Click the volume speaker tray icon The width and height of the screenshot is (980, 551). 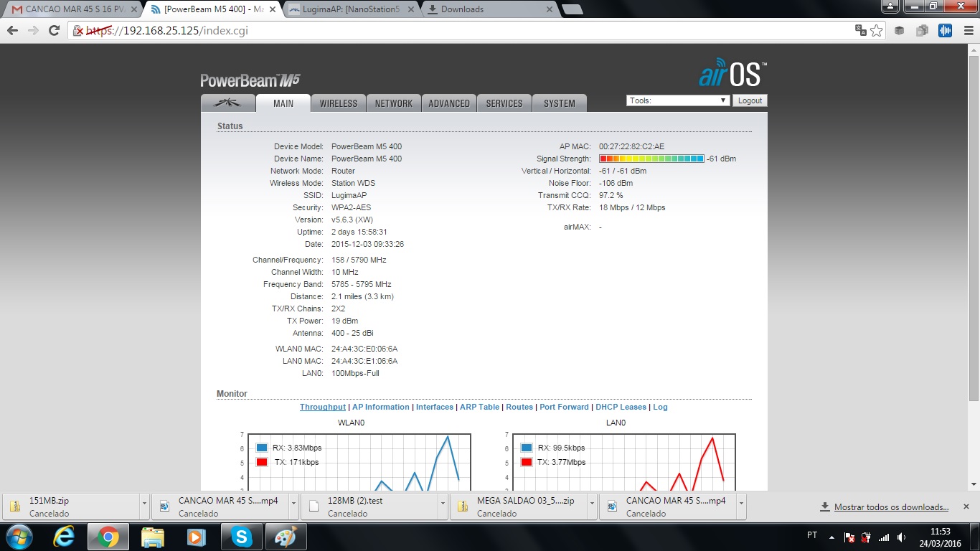(901, 537)
